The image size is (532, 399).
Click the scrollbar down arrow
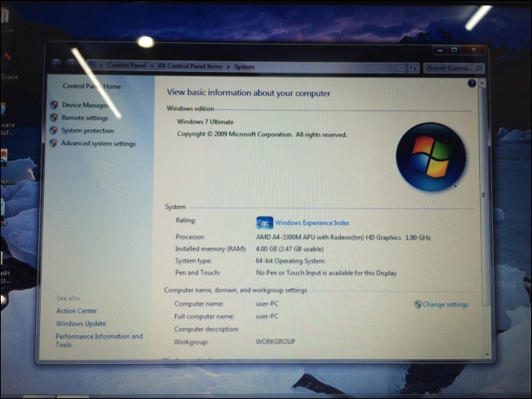tap(487, 354)
